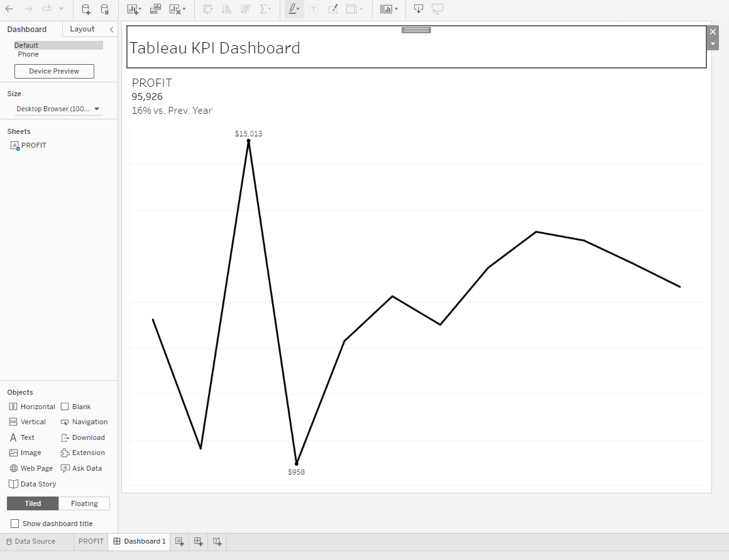Screen dimensions: 729x560
Task: Open the Highlight dropdown arrow
Action: [298, 9]
